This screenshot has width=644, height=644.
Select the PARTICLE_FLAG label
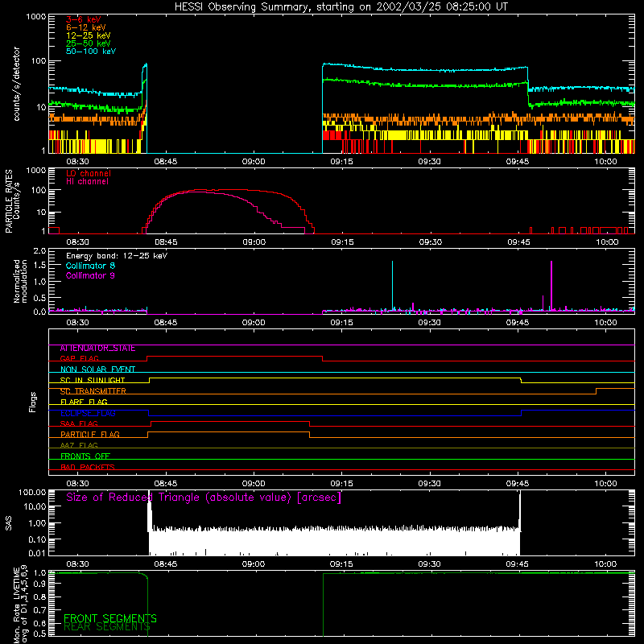point(90,435)
